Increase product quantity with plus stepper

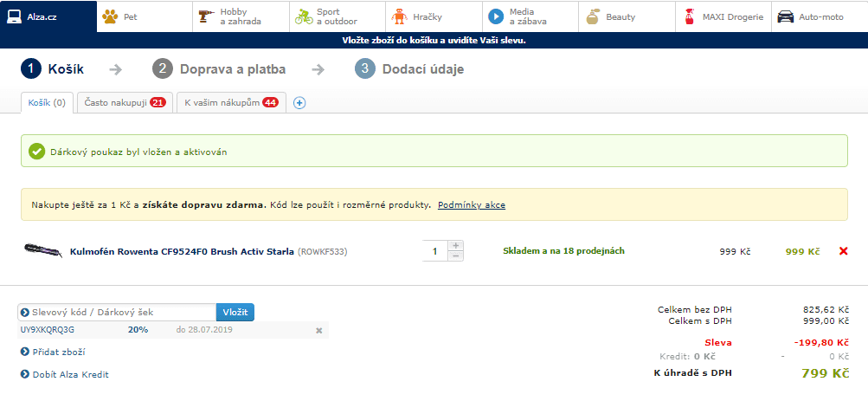point(455,245)
